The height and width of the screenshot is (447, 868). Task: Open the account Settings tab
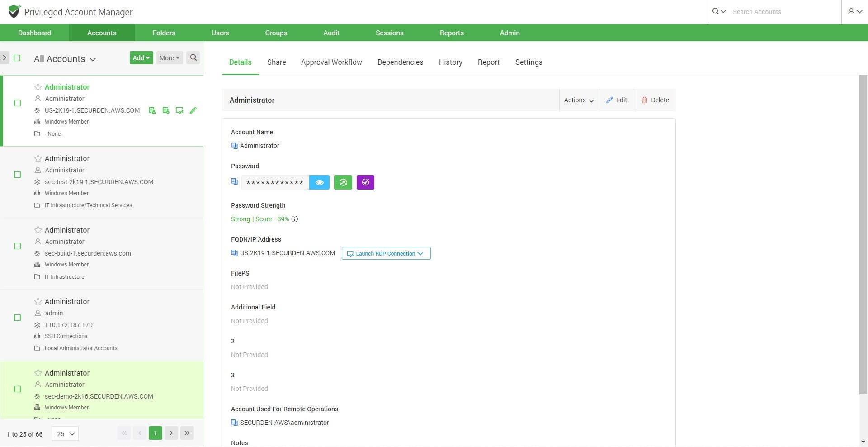529,62
